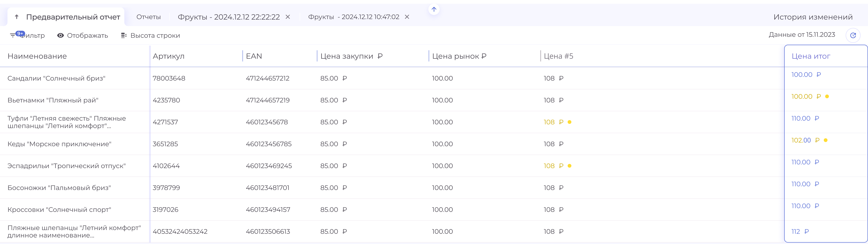The height and width of the screenshot is (244, 868).
Task: Open the Фрукты - 2024.12.12 22:22:22 tab
Action: pyautogui.click(x=228, y=17)
